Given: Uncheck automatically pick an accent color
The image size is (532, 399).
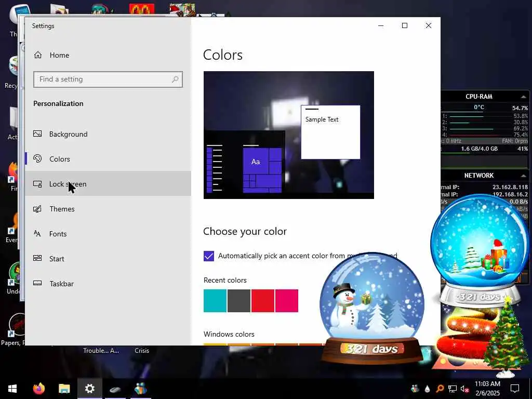Looking at the screenshot, I should point(209,256).
